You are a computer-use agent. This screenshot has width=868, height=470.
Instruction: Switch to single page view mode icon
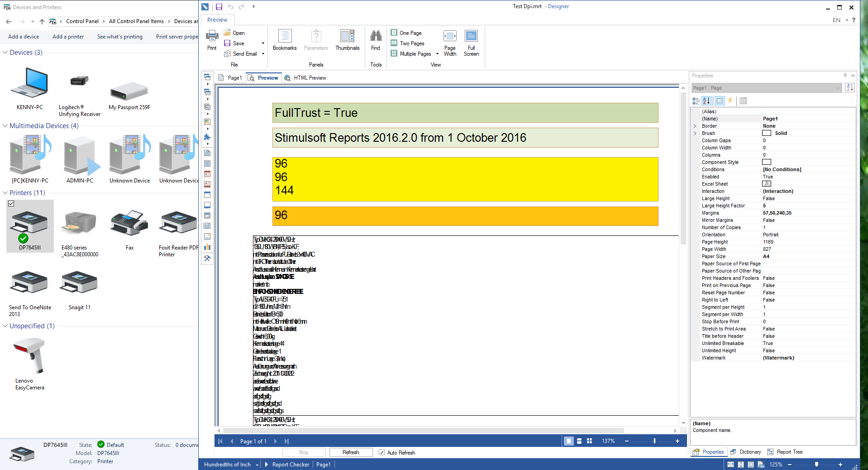(x=569, y=441)
